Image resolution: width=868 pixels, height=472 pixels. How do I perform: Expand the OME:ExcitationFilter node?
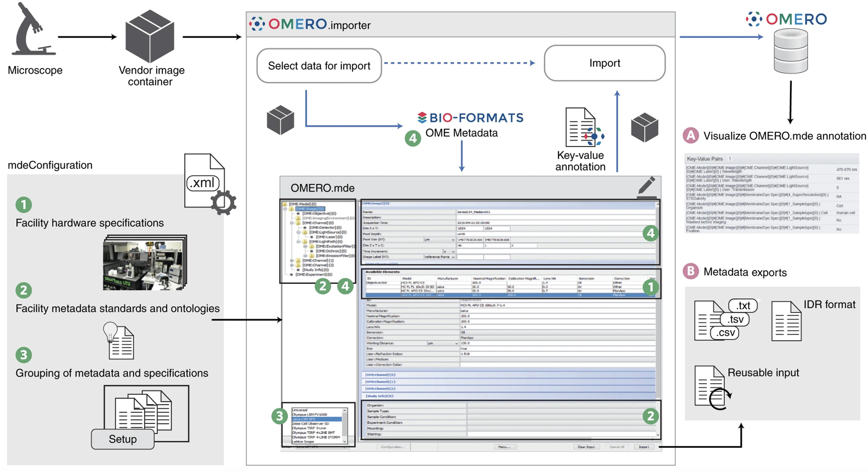pyautogui.click(x=305, y=246)
